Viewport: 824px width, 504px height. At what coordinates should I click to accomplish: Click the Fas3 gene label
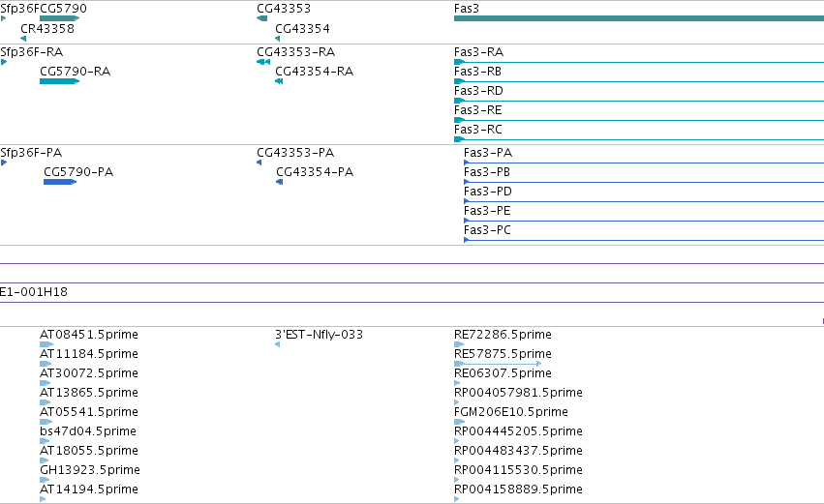[467, 9]
